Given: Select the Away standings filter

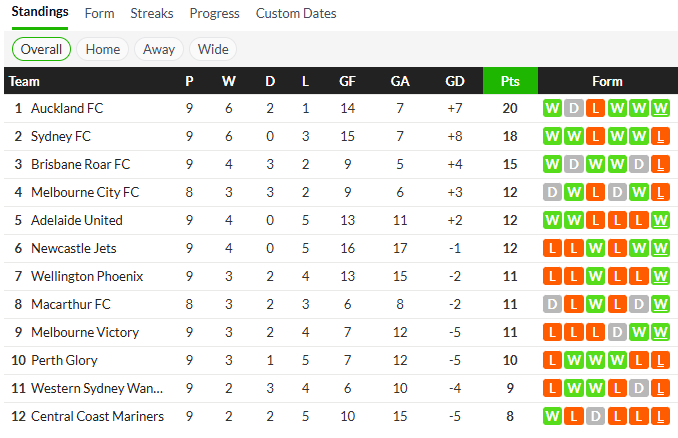Looking at the screenshot, I should point(159,49).
